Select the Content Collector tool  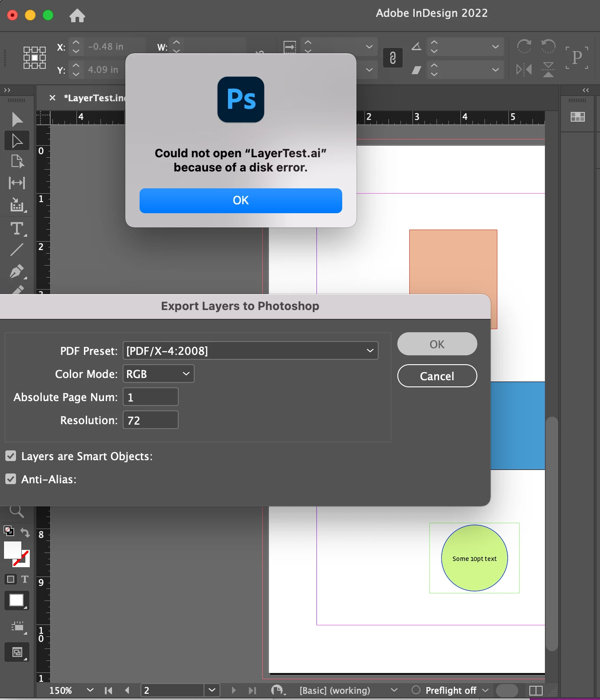[x=17, y=205]
